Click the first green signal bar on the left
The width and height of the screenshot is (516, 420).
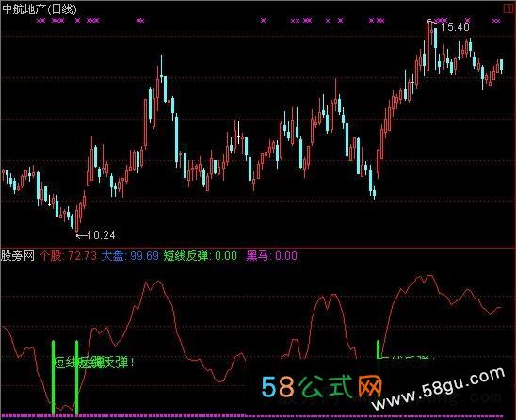[x=53, y=378]
